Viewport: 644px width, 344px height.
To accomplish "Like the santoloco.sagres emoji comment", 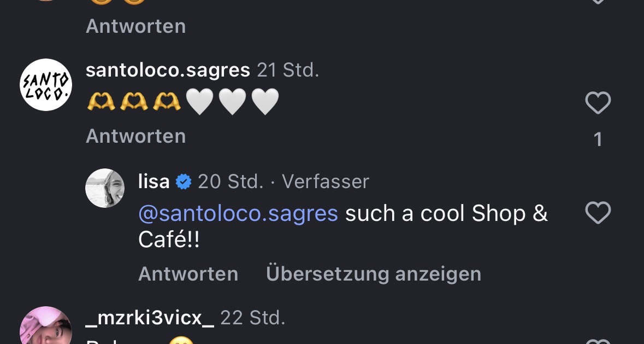I will tap(598, 103).
